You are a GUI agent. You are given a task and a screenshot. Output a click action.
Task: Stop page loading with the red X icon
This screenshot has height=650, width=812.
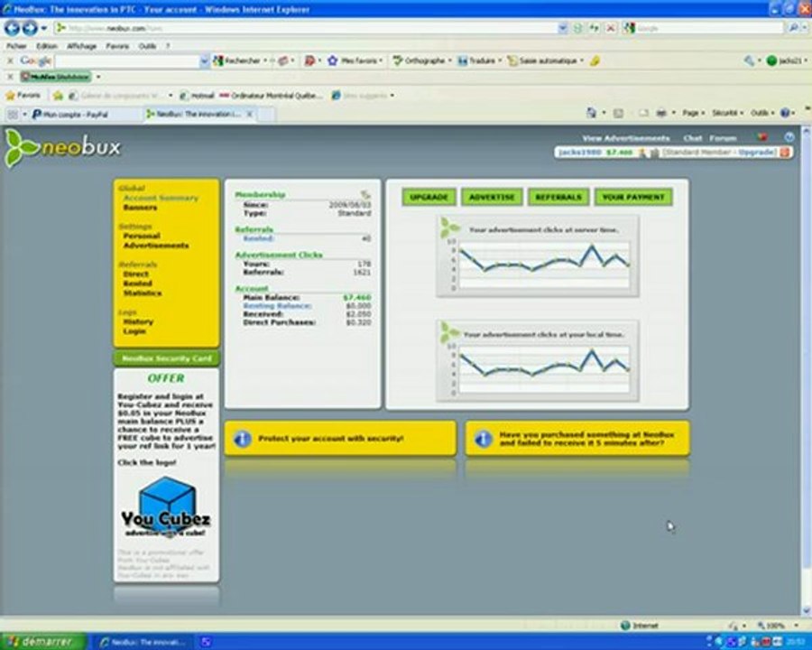611,28
